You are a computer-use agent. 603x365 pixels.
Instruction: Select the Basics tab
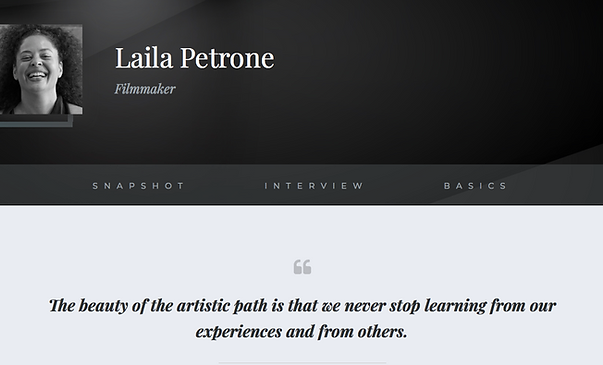pos(475,186)
